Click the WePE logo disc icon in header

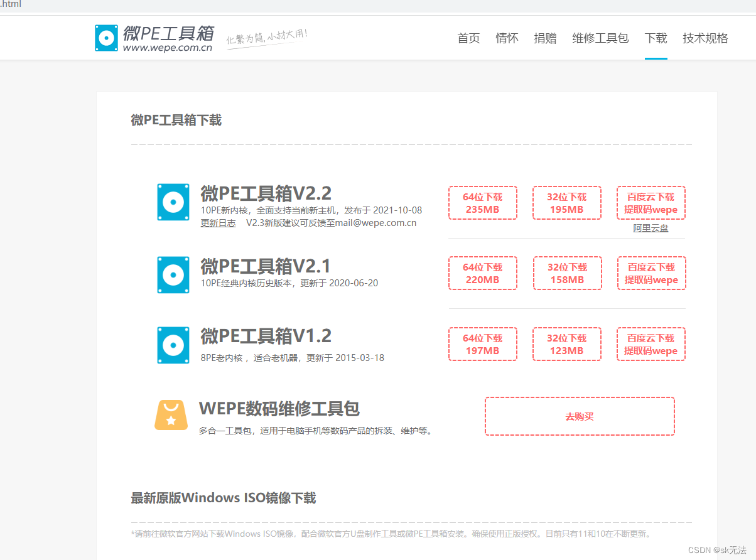(x=106, y=38)
